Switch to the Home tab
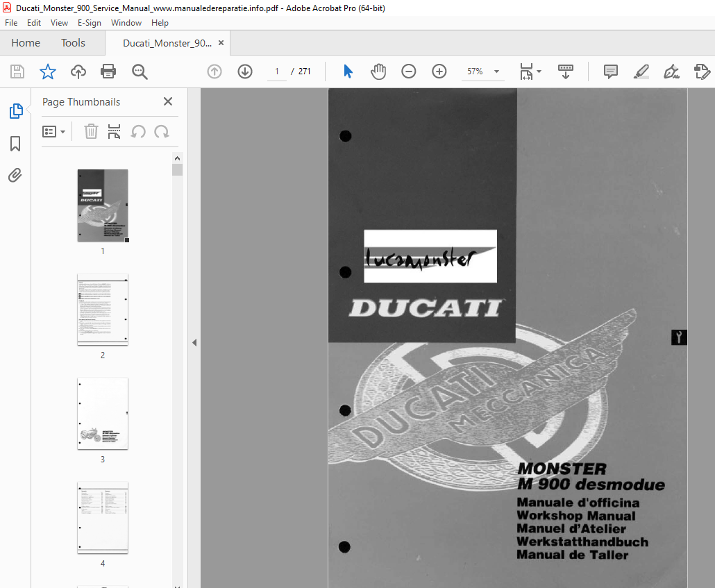This screenshot has height=588, width=715. coord(26,43)
